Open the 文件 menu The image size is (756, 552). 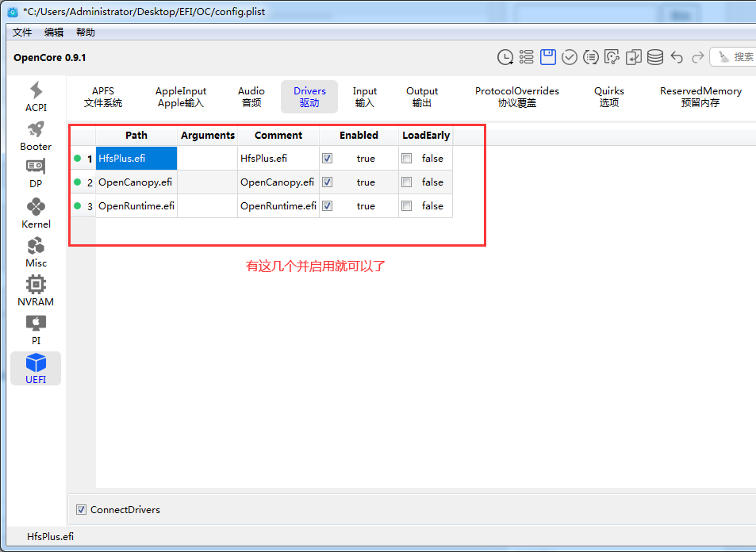[22, 33]
